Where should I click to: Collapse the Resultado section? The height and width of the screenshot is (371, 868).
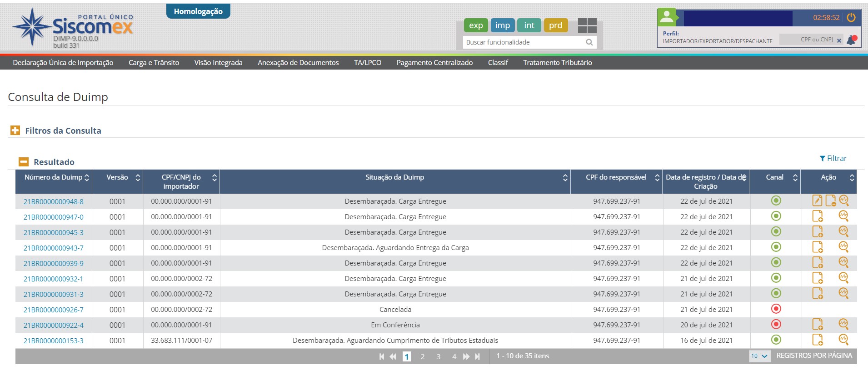[23, 162]
